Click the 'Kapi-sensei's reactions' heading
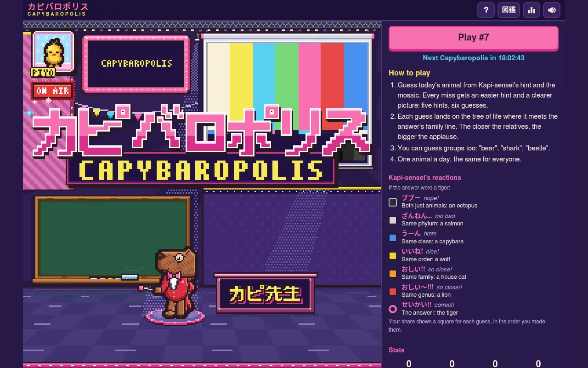Viewport: 588px width, 368px height. pyautogui.click(x=425, y=178)
